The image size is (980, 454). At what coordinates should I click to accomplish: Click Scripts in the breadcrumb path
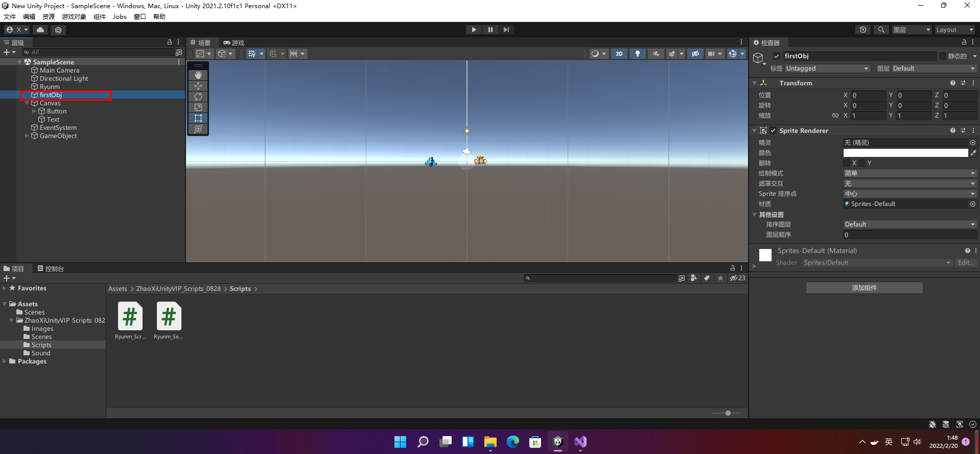240,289
